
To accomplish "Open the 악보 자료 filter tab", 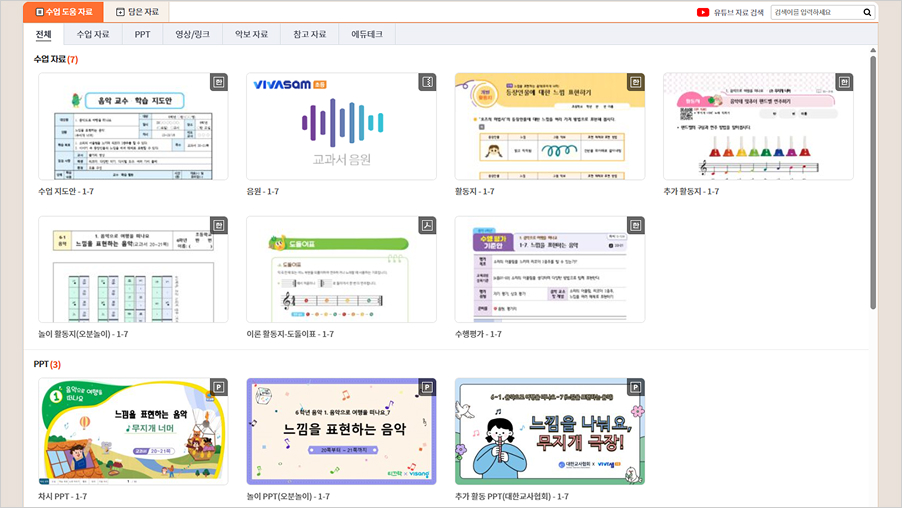I will (251, 34).
